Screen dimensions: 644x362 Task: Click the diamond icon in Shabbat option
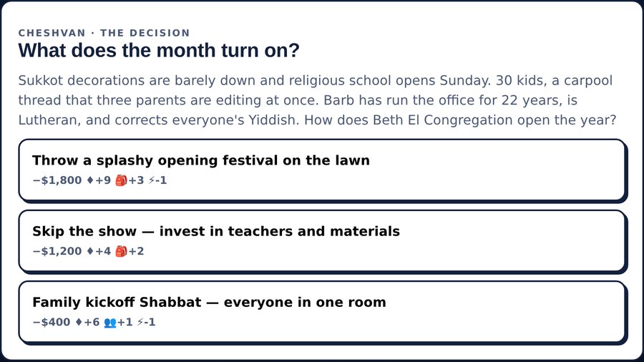coord(79,322)
